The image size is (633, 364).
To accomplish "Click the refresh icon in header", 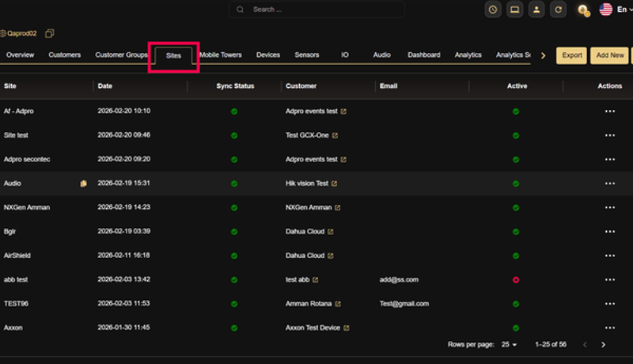I will click(x=559, y=9).
